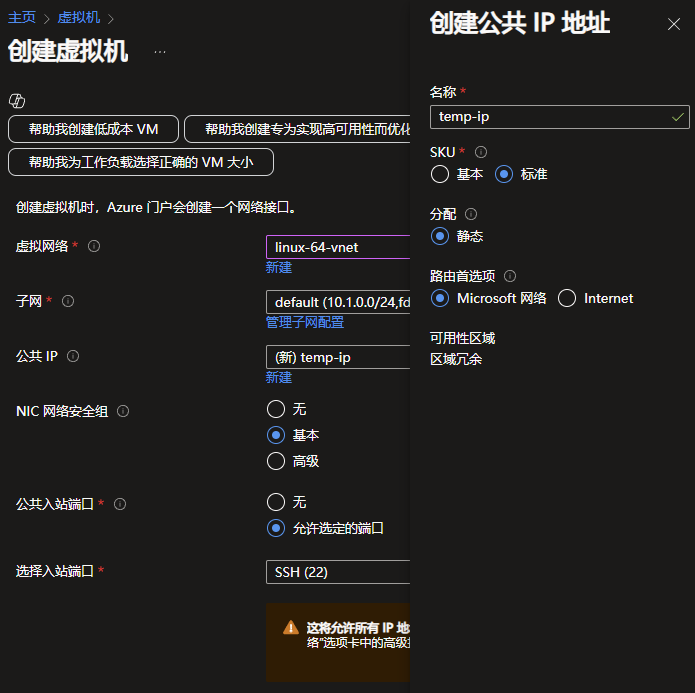Click the info icon next to SKU

481,152
